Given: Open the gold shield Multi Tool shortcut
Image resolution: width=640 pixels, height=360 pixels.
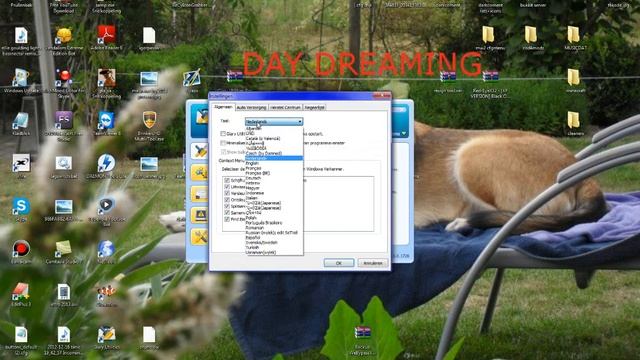Looking at the screenshot, I should (x=149, y=121).
